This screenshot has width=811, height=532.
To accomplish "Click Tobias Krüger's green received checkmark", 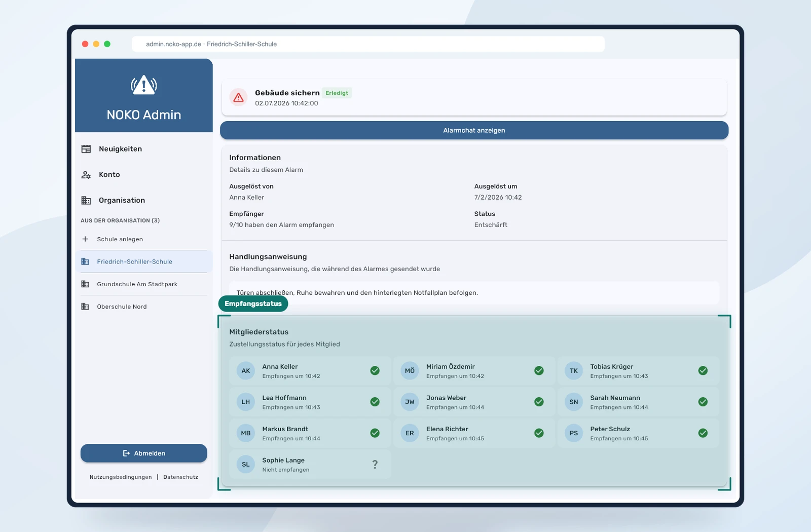I will coord(703,371).
